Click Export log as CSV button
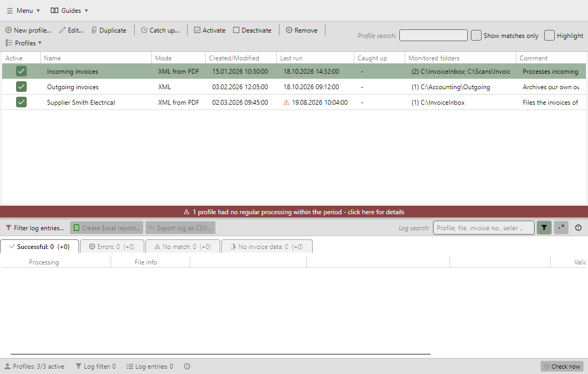 coord(180,228)
